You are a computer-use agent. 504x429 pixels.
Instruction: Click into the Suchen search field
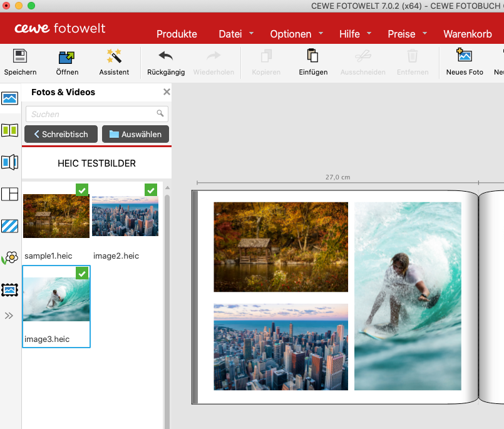click(x=91, y=114)
